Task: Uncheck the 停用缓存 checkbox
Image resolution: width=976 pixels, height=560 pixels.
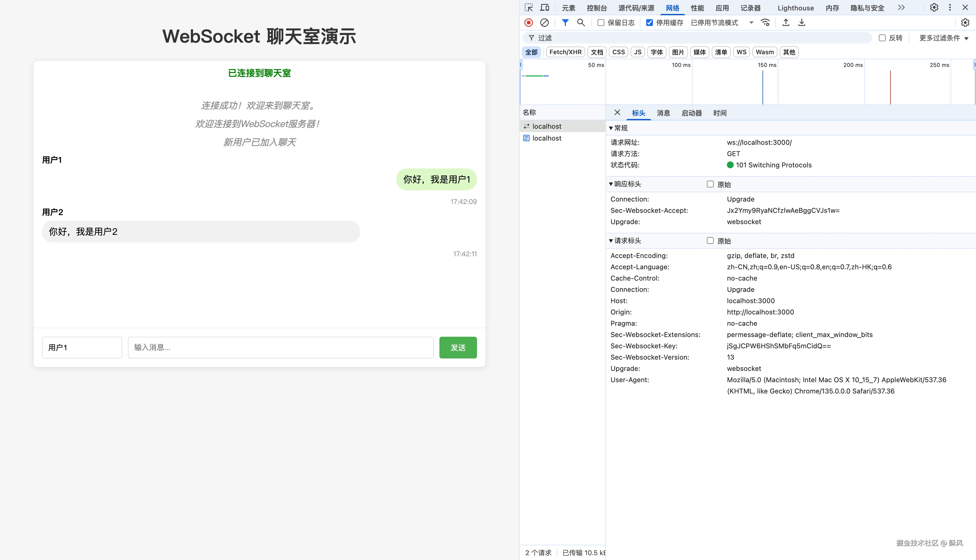Action: tap(649, 23)
